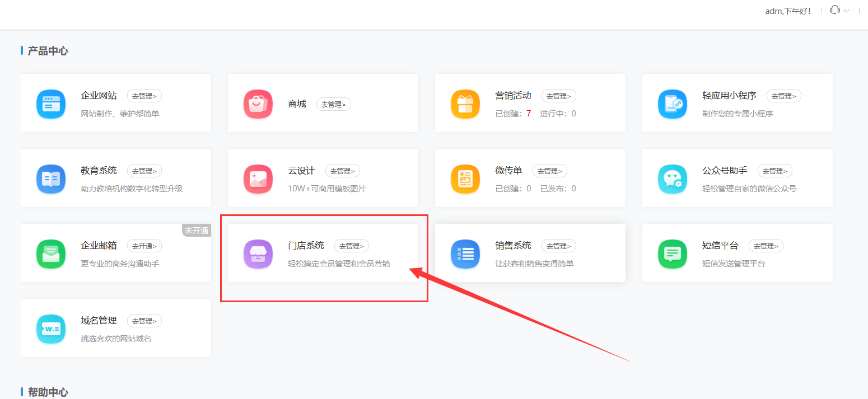Open the 营销活动 gift box icon
The height and width of the screenshot is (399, 868).
tap(465, 104)
